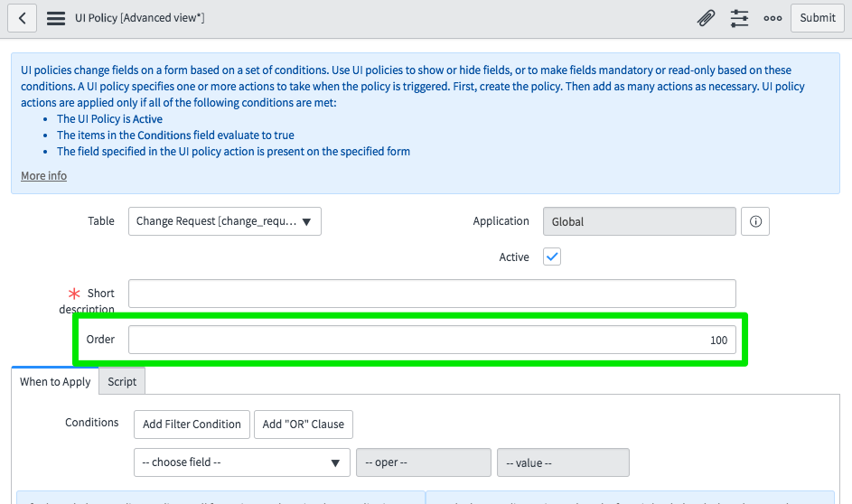Image resolution: width=852 pixels, height=504 pixels.
Task: Click the paperclip attachments icon
Action: tap(706, 18)
